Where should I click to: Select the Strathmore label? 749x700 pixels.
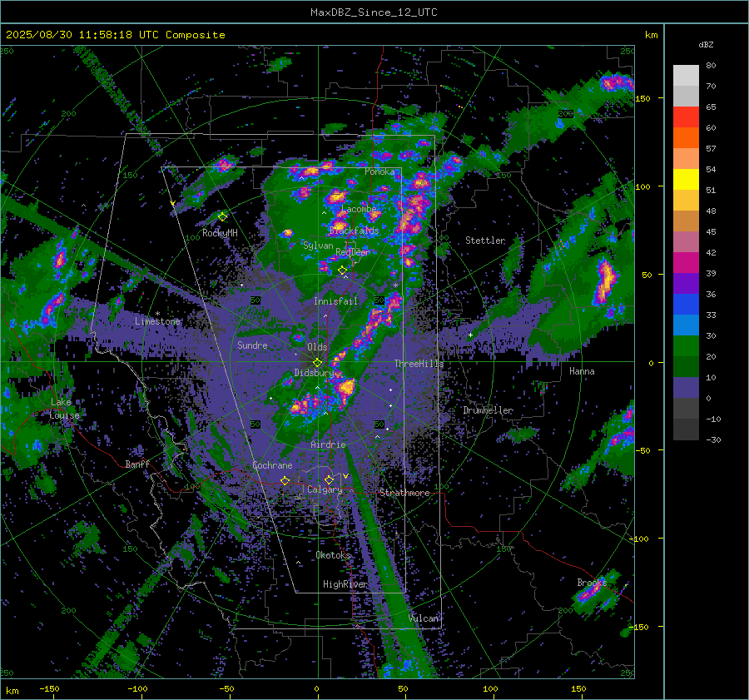point(404,493)
